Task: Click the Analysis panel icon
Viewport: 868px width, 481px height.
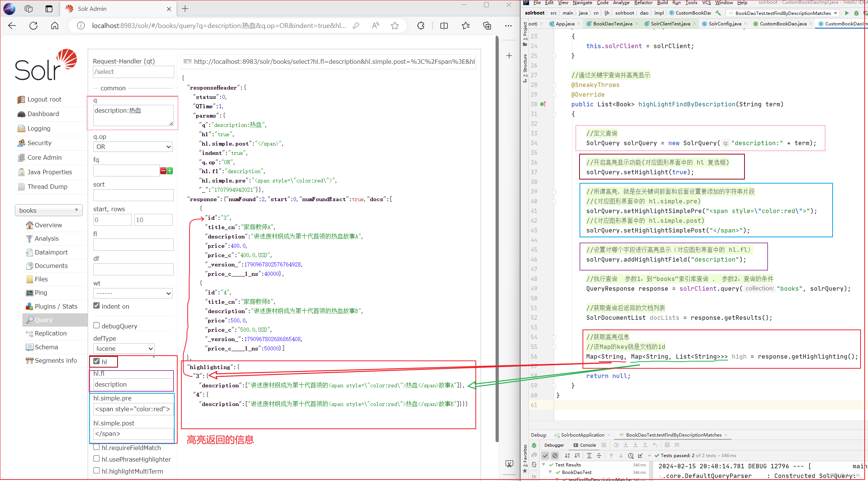Action: pos(29,238)
